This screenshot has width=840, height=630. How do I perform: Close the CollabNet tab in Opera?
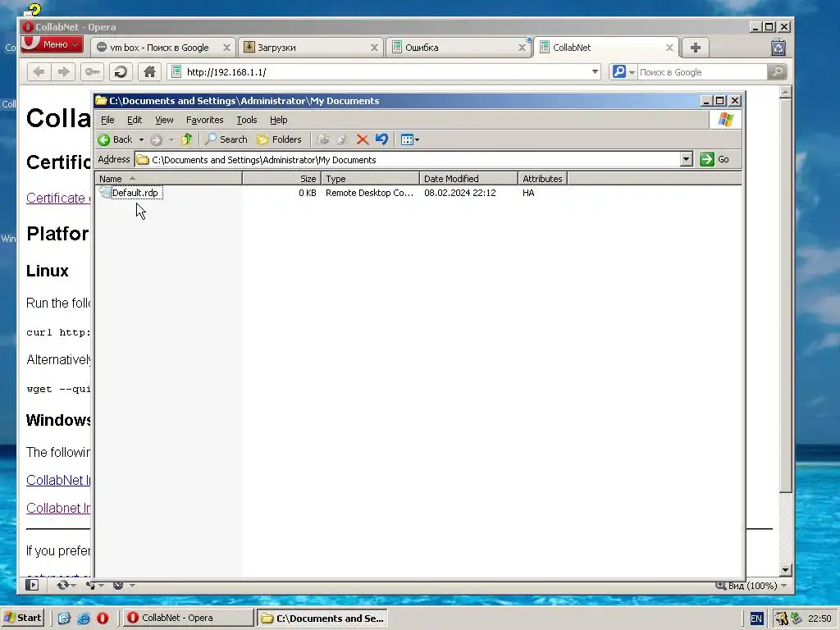point(669,47)
